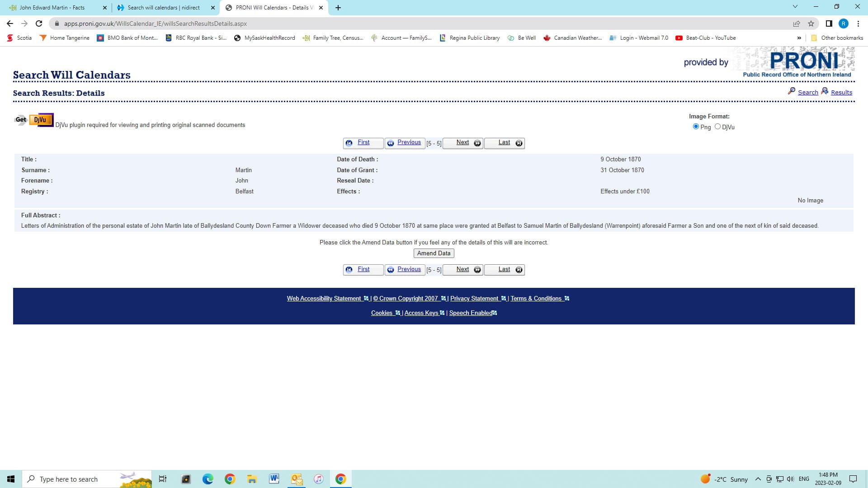The height and width of the screenshot is (488, 868).
Task: Expand hidden bookmarks with double chevron
Action: tap(799, 38)
